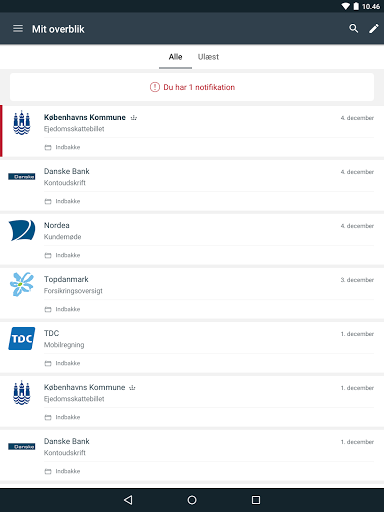Screen dimensions: 384x512
Task: Tap the pencil edit icon
Action: 374,29
